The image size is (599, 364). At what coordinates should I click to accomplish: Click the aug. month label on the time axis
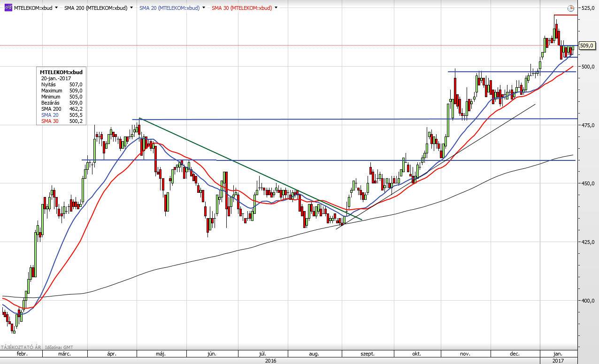point(314,354)
